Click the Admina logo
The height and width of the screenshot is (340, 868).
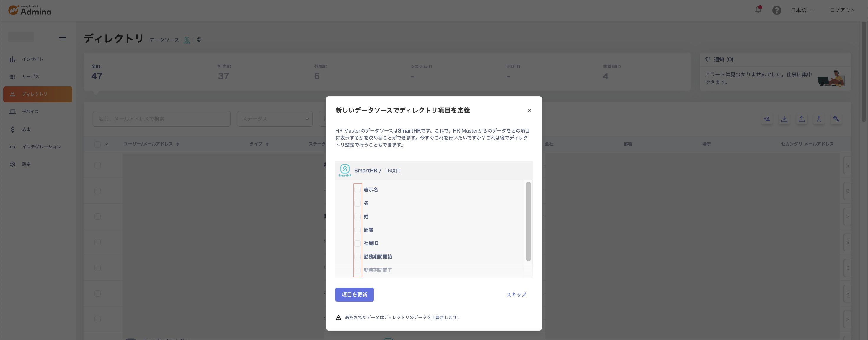(30, 10)
